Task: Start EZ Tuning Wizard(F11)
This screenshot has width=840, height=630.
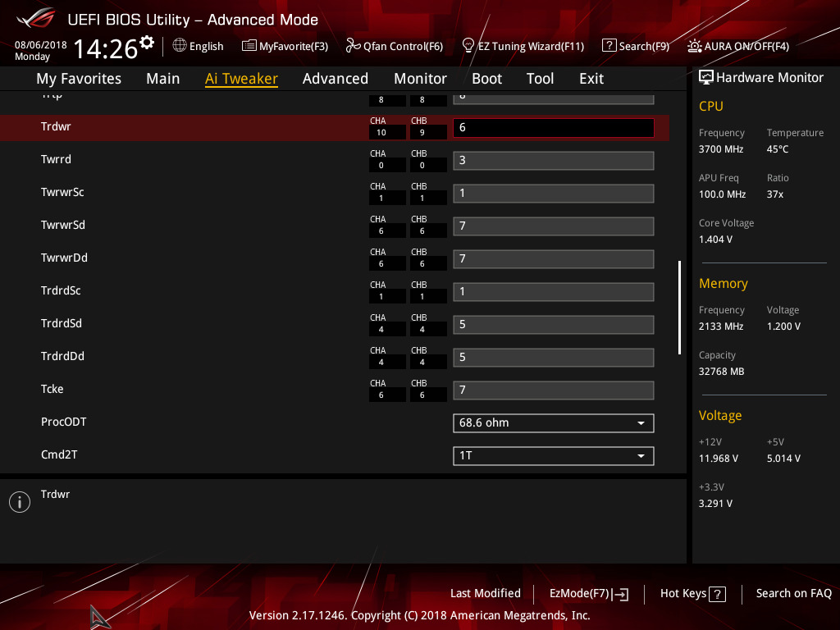Action: tap(523, 46)
